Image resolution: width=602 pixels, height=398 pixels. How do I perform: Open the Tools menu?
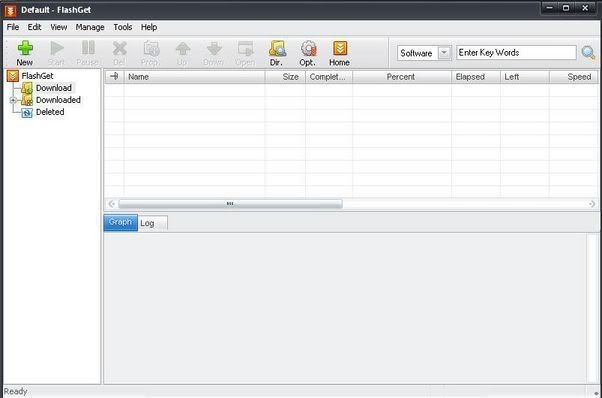(x=123, y=27)
